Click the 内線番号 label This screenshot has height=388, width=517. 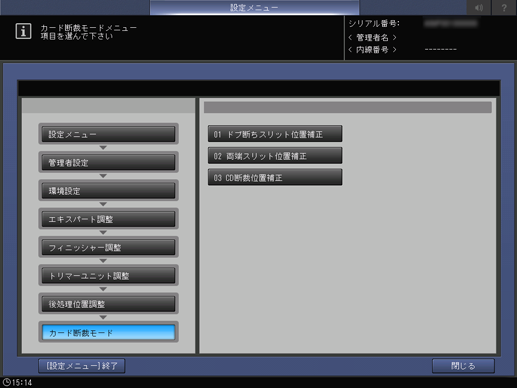(x=372, y=50)
